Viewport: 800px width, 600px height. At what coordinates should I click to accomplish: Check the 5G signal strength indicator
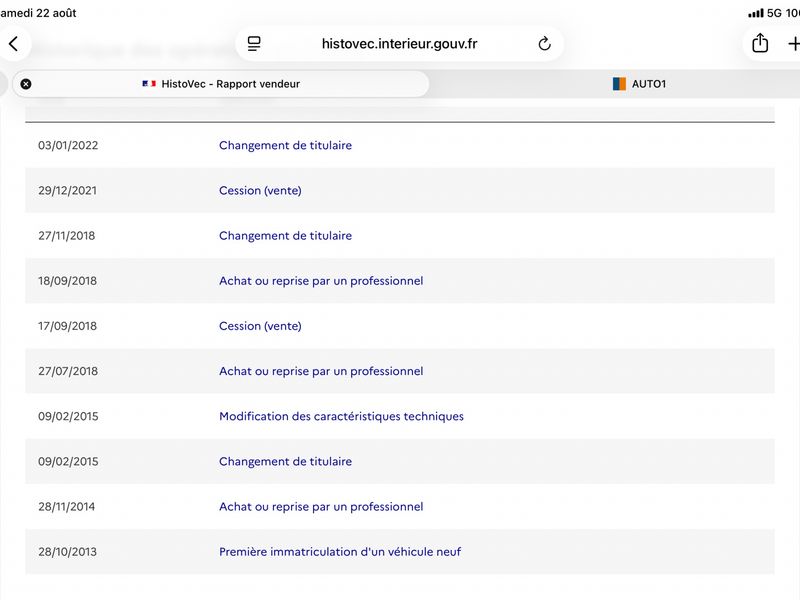[x=756, y=13]
